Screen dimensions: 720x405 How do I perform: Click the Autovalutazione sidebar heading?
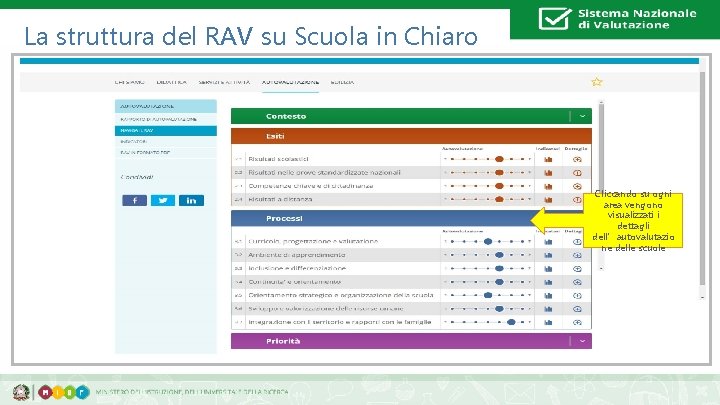click(166, 106)
